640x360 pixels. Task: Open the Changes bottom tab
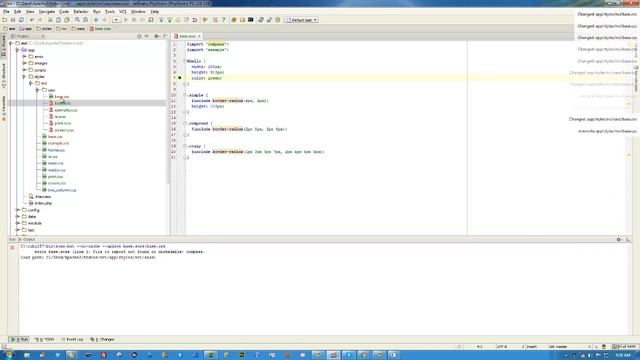click(102, 339)
